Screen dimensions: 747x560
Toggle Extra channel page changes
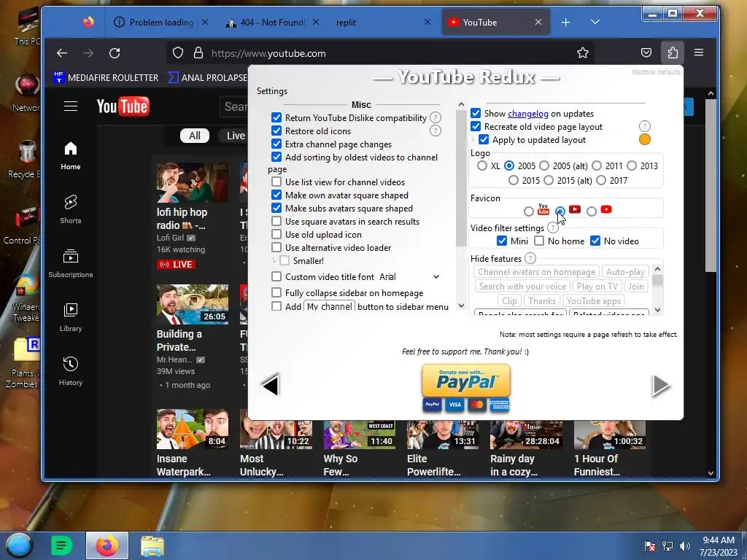pos(276,144)
